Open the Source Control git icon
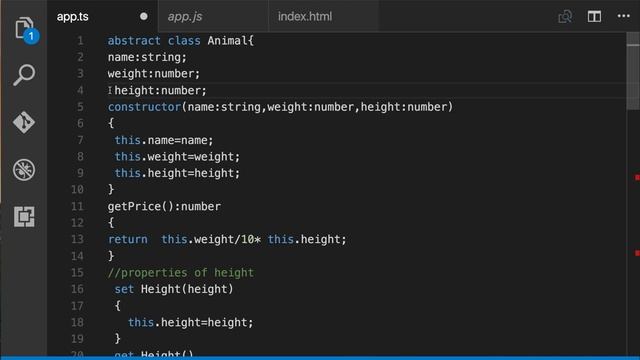 (24, 122)
